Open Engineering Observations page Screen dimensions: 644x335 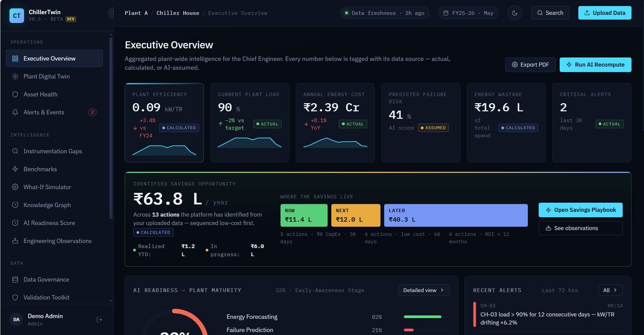pyautogui.click(x=54, y=241)
